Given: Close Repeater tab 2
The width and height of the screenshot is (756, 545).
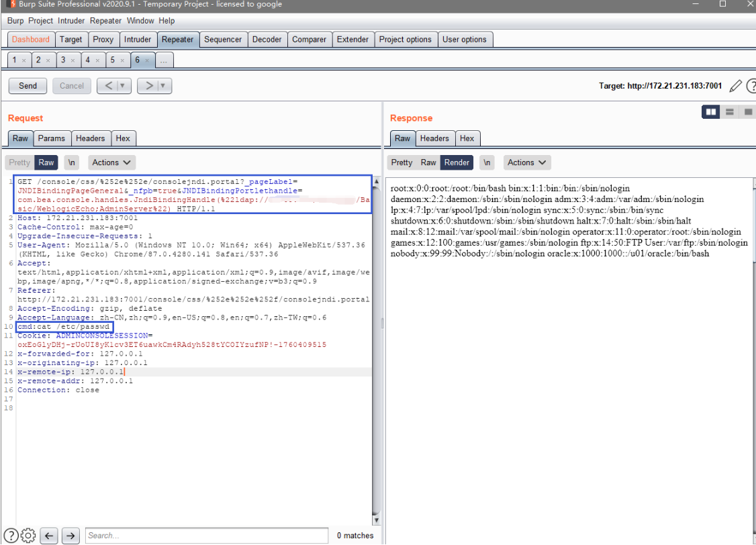Looking at the screenshot, I should pos(48,60).
